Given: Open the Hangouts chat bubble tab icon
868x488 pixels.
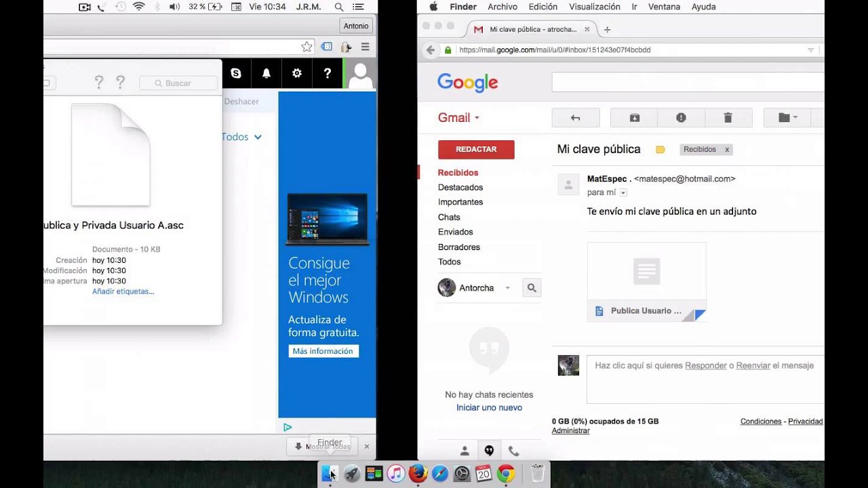Looking at the screenshot, I should [489, 451].
